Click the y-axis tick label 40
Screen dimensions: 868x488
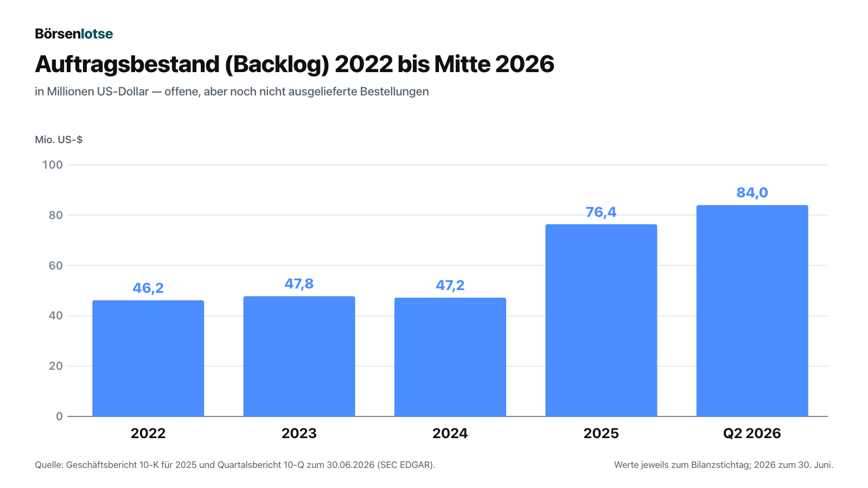[56, 316]
